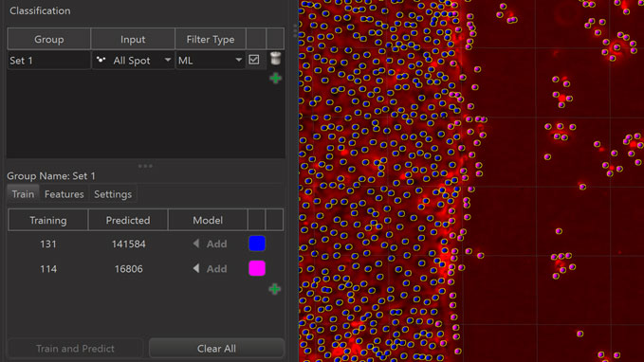
Task: Click the training count 114
Action: coord(48,269)
